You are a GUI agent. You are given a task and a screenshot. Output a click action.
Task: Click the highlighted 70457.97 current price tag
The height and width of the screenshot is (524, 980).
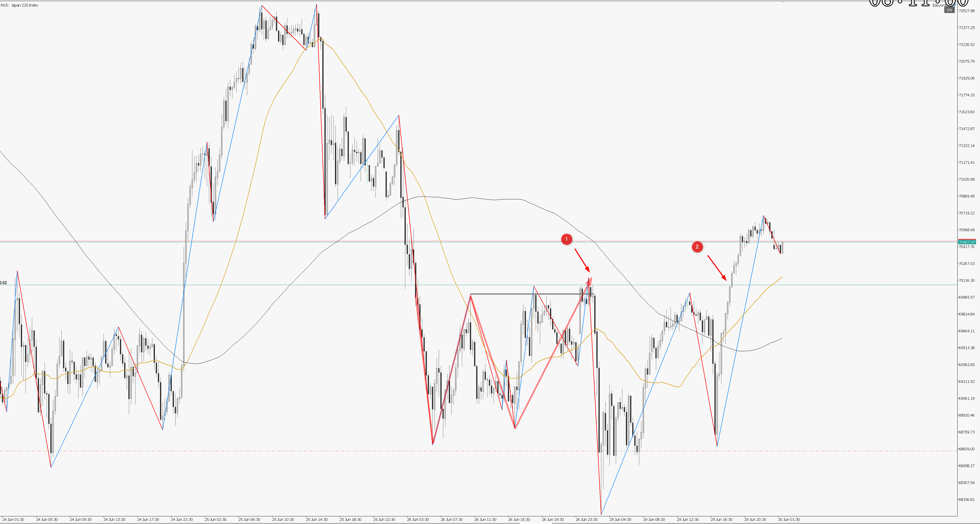[967, 242]
